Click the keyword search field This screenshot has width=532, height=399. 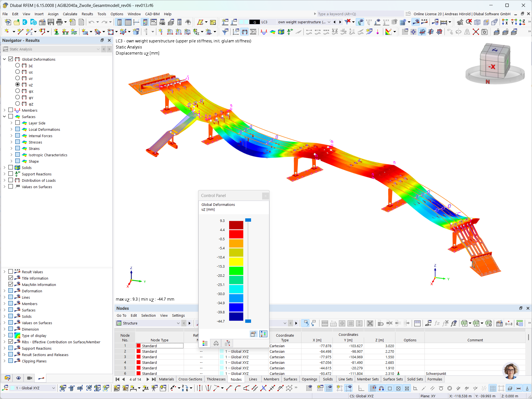360,14
